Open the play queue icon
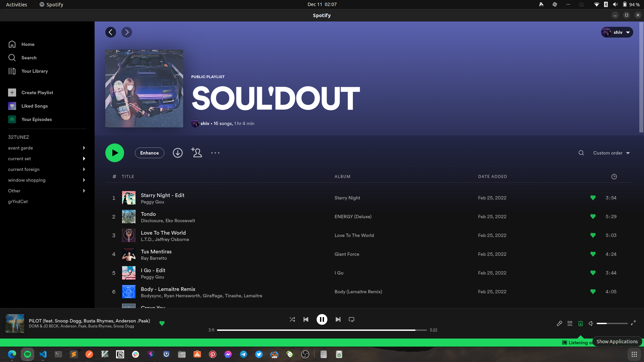 point(570,323)
